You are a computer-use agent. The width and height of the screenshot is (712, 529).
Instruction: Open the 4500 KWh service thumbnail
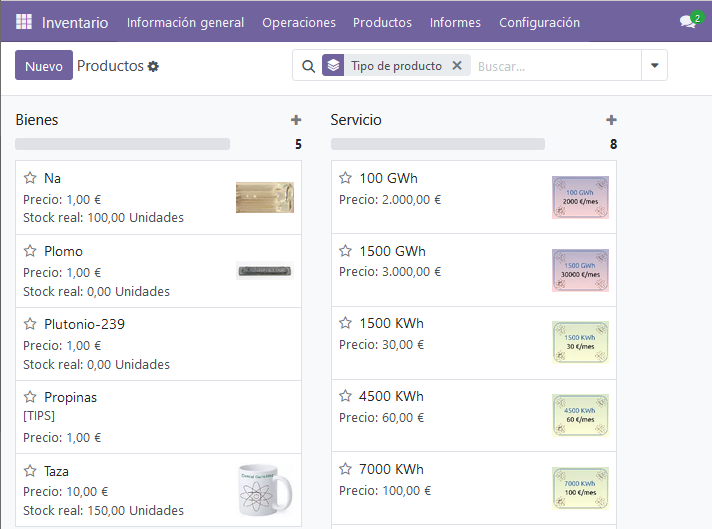(580, 415)
